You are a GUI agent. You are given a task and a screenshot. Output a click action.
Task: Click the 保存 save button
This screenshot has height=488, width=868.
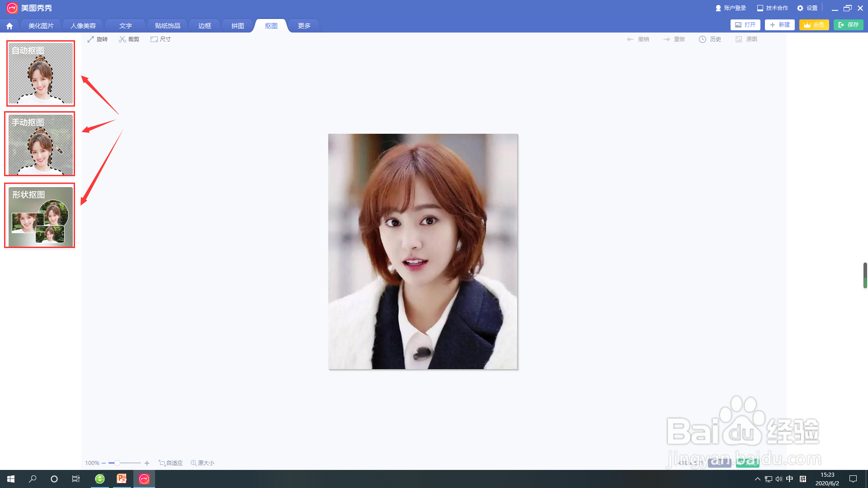click(x=848, y=25)
